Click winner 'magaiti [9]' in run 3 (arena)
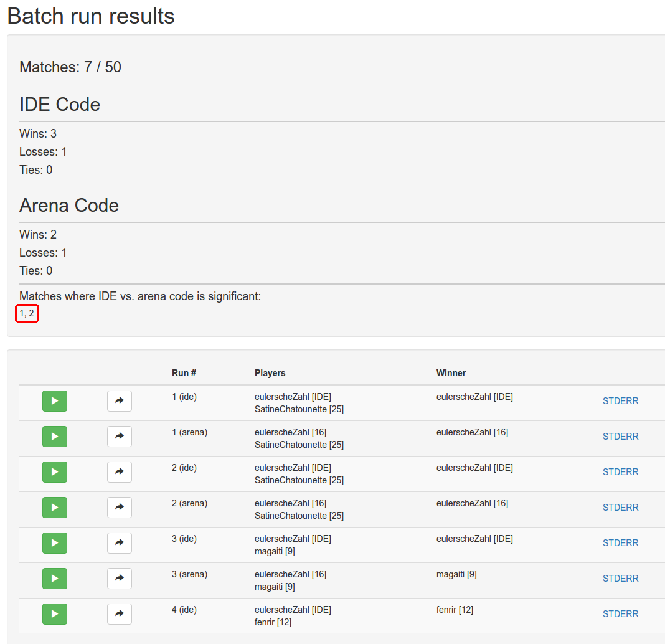The width and height of the screenshot is (665, 644). [456, 574]
